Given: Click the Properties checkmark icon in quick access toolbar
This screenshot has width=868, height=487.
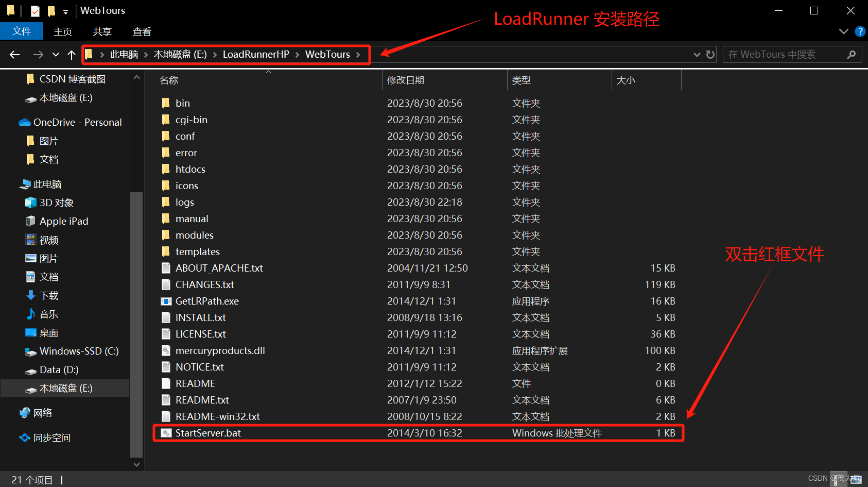Looking at the screenshot, I should tap(34, 10).
